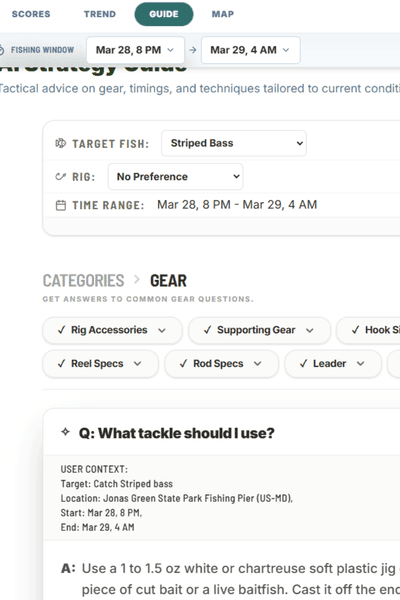This screenshot has height=600, width=400.
Task: Click the answer text about soft plastic jig
Action: coord(241,579)
